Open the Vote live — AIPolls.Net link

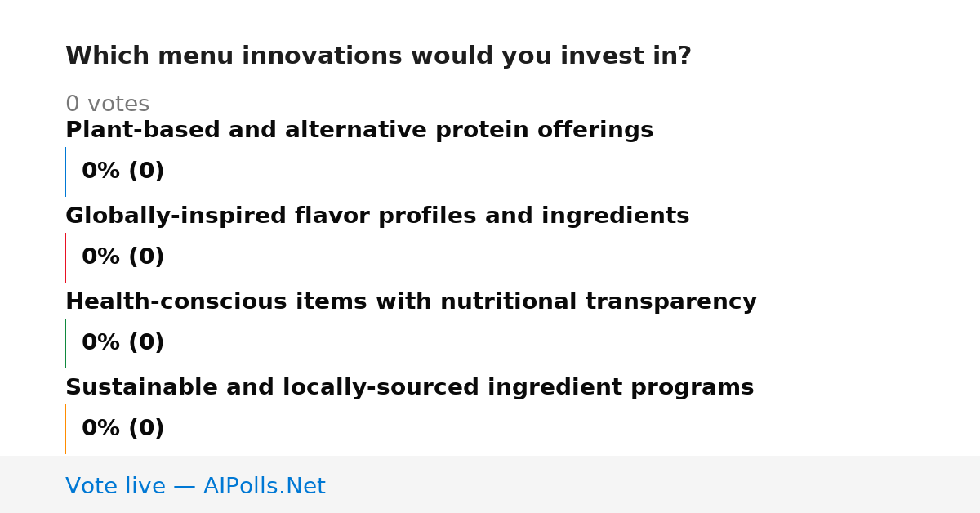point(195,487)
